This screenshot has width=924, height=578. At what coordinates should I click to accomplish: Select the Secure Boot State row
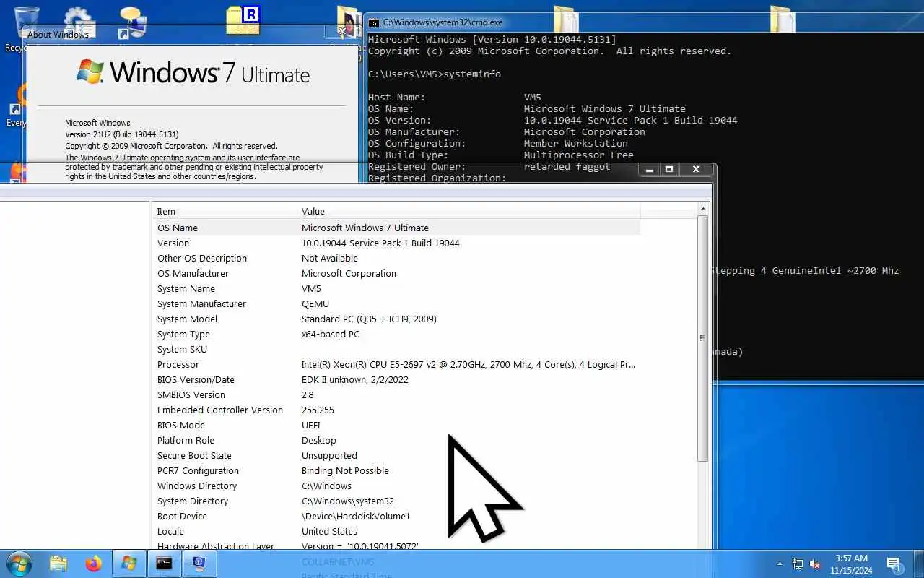tap(396, 455)
